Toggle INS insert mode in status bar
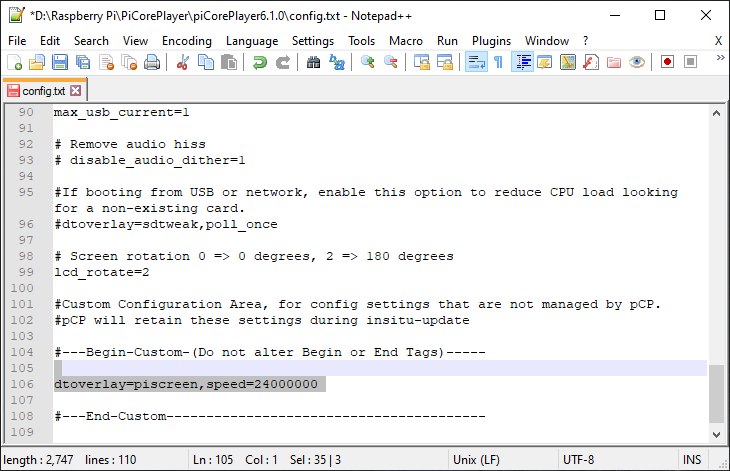 click(692, 460)
